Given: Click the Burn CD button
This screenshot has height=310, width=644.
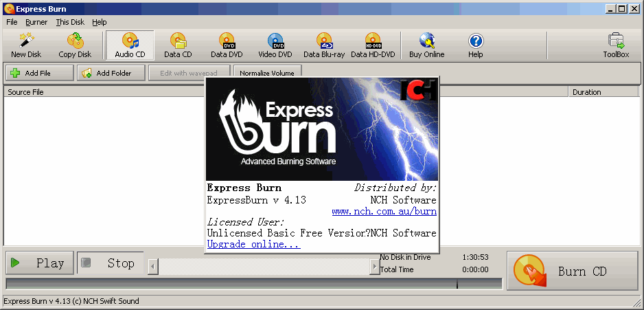Looking at the screenshot, I should pyautogui.click(x=572, y=271).
